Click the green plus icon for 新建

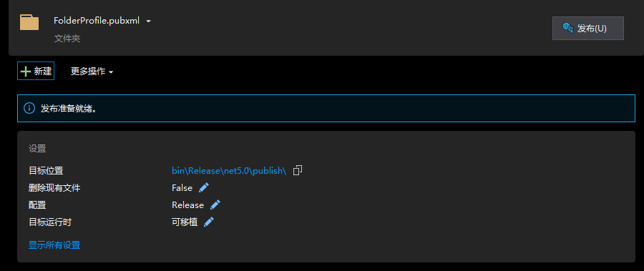[x=26, y=72]
